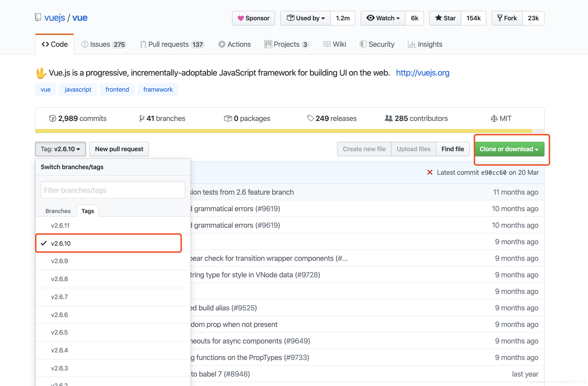Screen dimensions: 588x386
Task: Switch to the Issues tab
Action: click(x=104, y=44)
